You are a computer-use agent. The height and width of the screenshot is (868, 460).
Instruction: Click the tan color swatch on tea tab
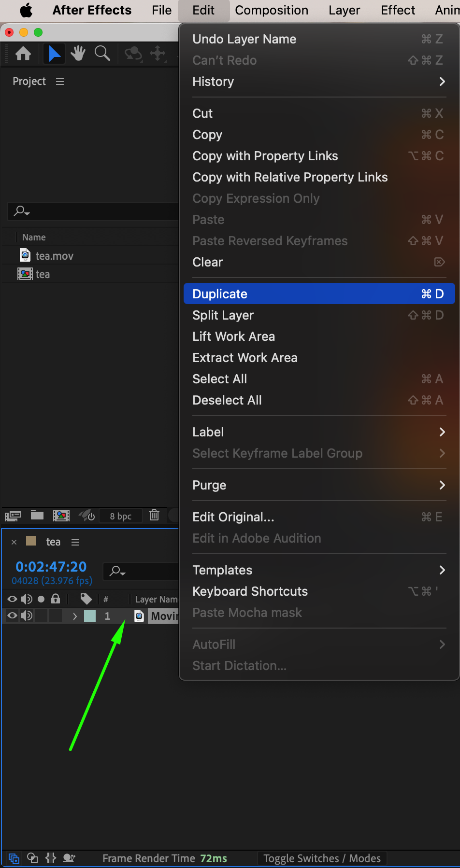click(31, 541)
